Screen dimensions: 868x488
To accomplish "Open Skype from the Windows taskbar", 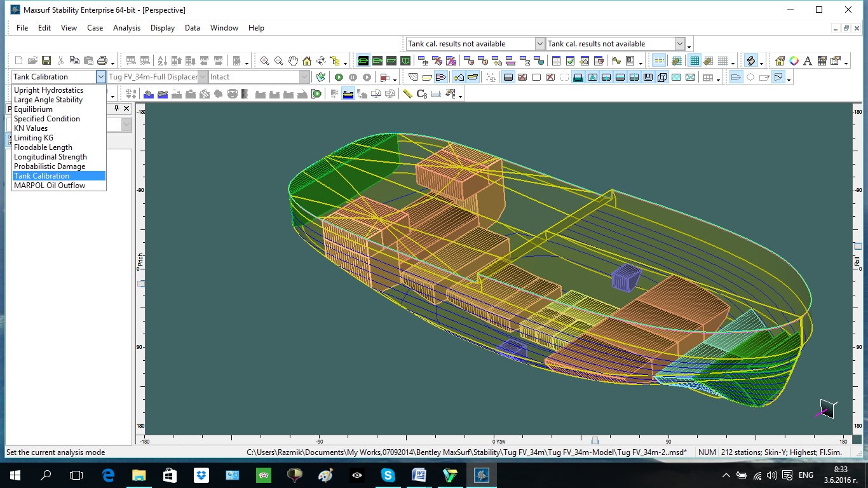I will [x=388, y=475].
